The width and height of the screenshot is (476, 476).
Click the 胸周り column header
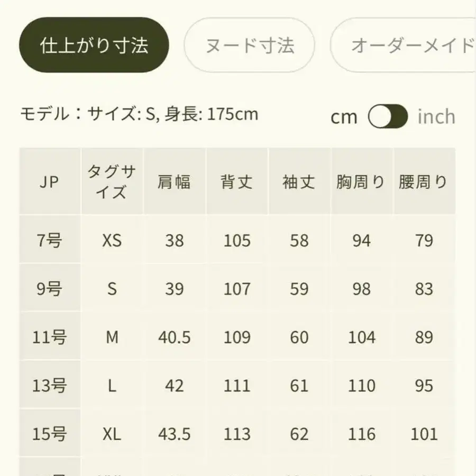(x=362, y=181)
